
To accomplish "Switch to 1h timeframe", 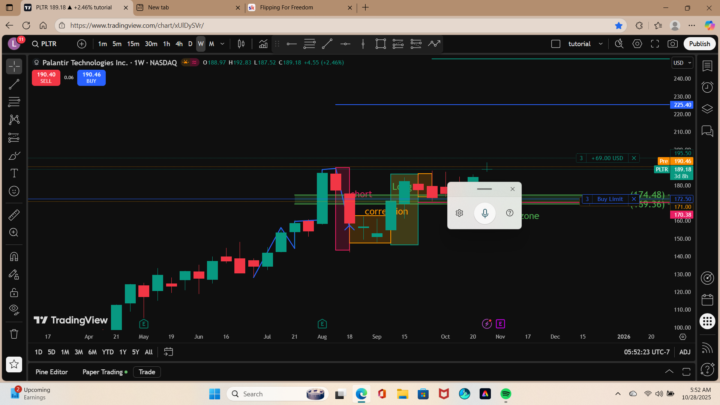I will [x=167, y=44].
